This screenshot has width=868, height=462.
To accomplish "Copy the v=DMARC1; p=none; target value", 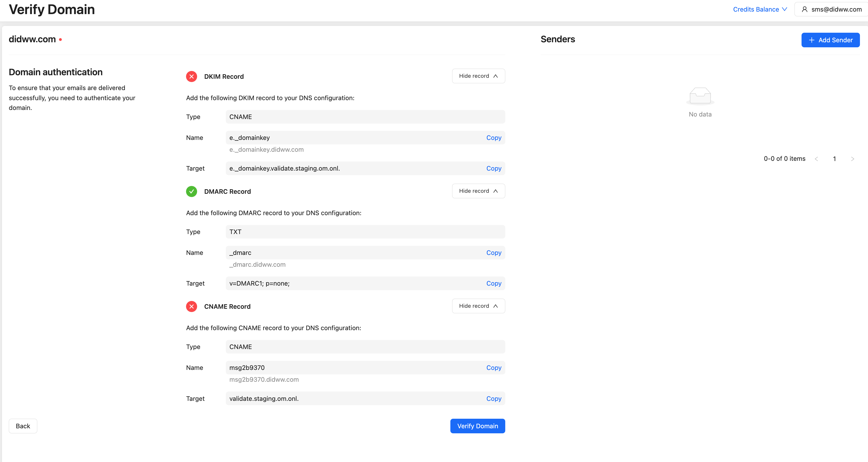I will 494,284.
